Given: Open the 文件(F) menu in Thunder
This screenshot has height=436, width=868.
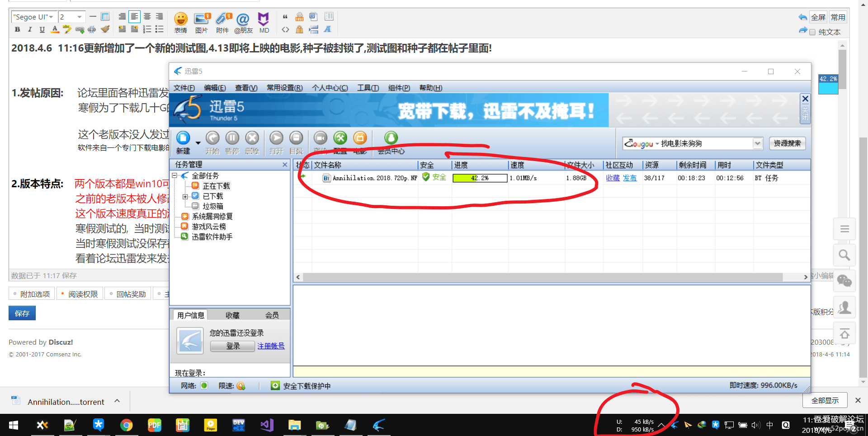Looking at the screenshot, I should pos(184,88).
